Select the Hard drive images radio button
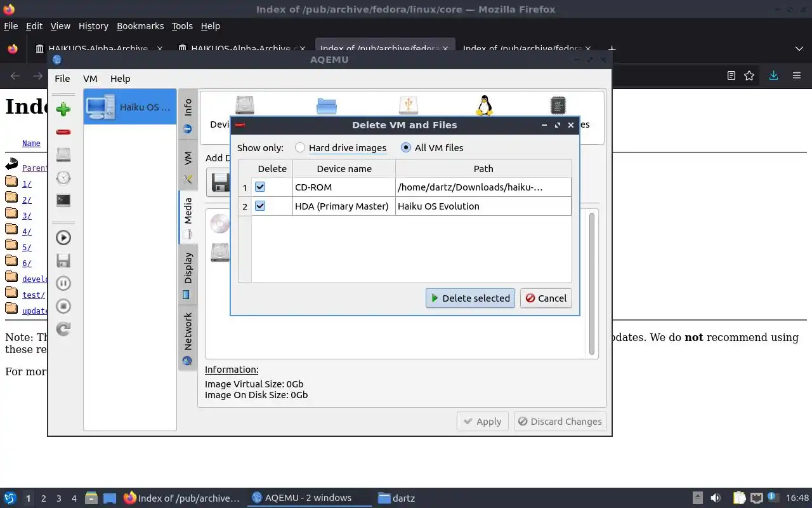This screenshot has height=508, width=812. click(300, 148)
